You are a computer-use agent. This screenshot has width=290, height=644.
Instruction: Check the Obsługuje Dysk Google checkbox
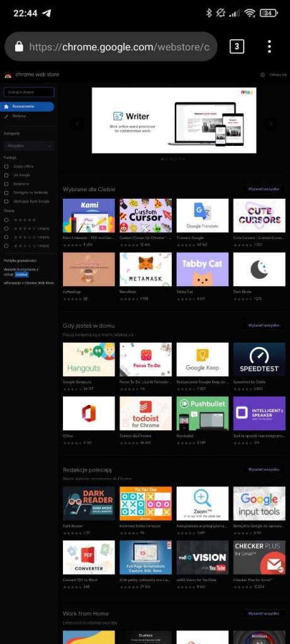[6, 201]
